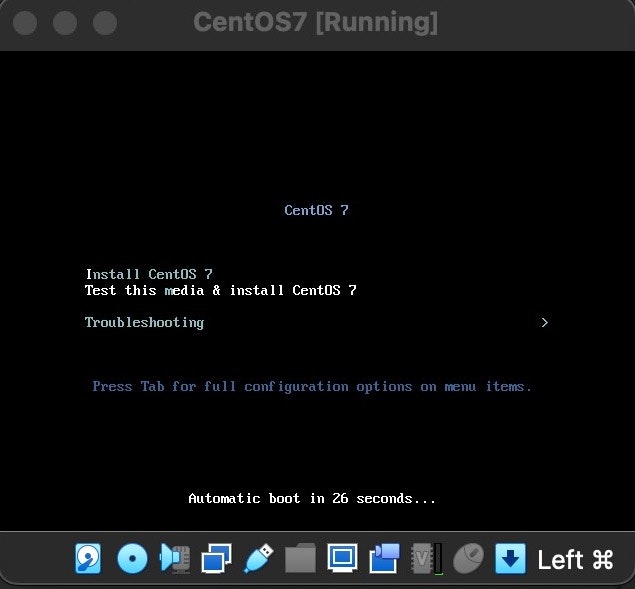Click the CentOS 7 boot menu heading
The image size is (635, 589).
point(316,210)
